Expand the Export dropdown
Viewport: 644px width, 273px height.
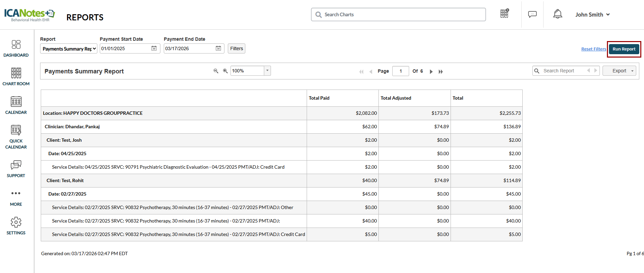619,71
